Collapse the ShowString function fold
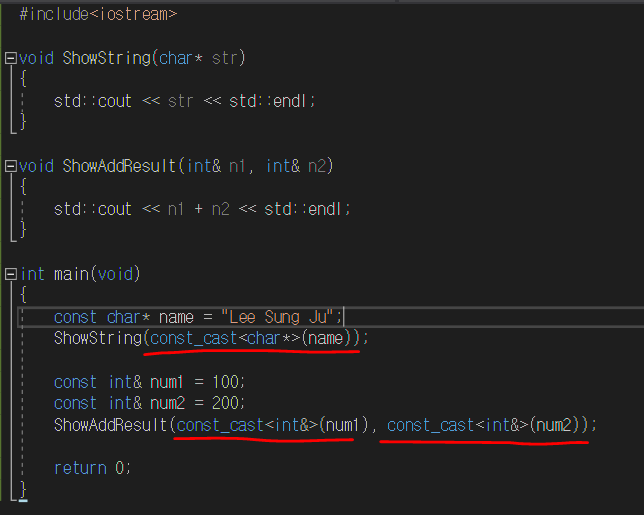 11,58
